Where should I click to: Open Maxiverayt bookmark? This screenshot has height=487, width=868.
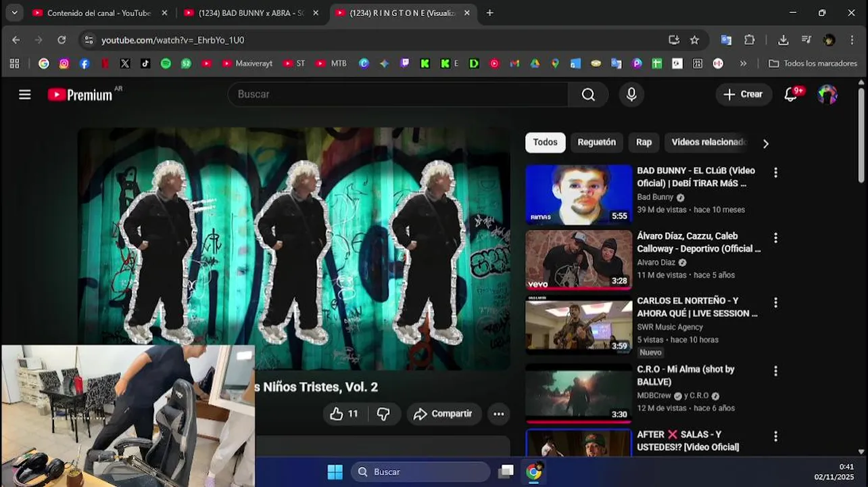247,64
